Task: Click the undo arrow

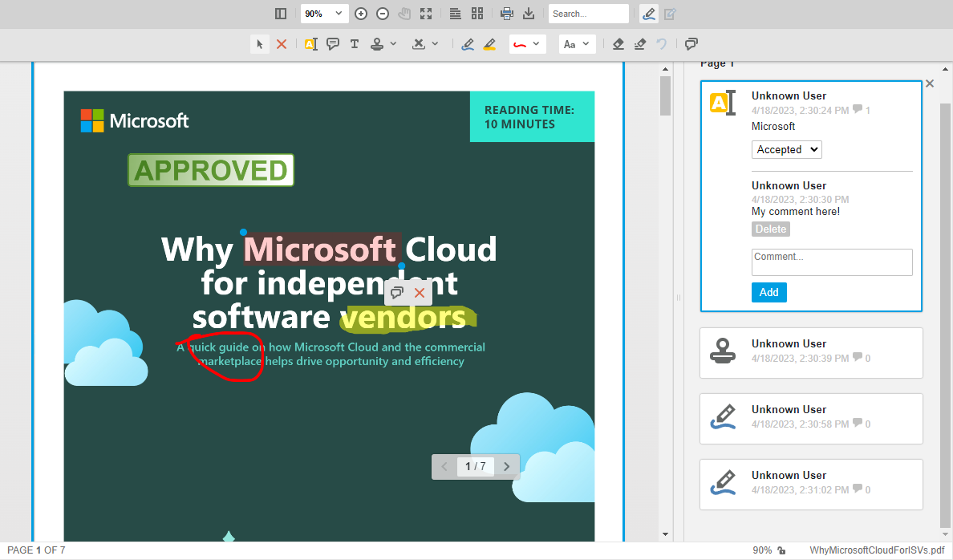Action: pyautogui.click(x=661, y=44)
